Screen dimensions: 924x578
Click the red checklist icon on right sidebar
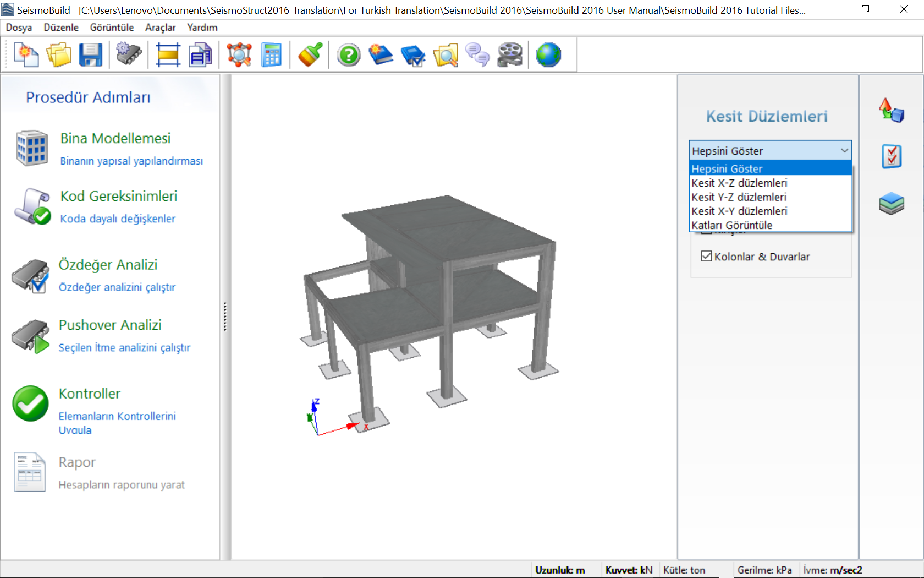[x=892, y=157]
